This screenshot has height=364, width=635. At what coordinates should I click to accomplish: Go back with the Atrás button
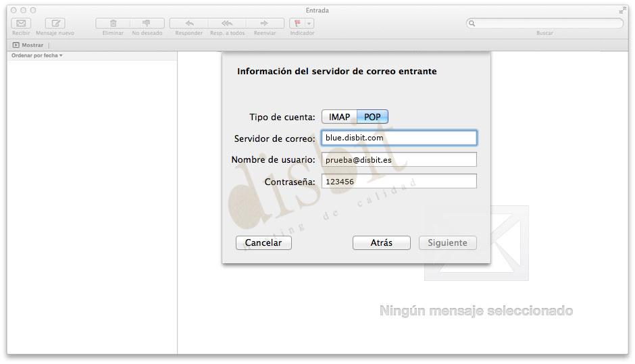pyautogui.click(x=381, y=242)
